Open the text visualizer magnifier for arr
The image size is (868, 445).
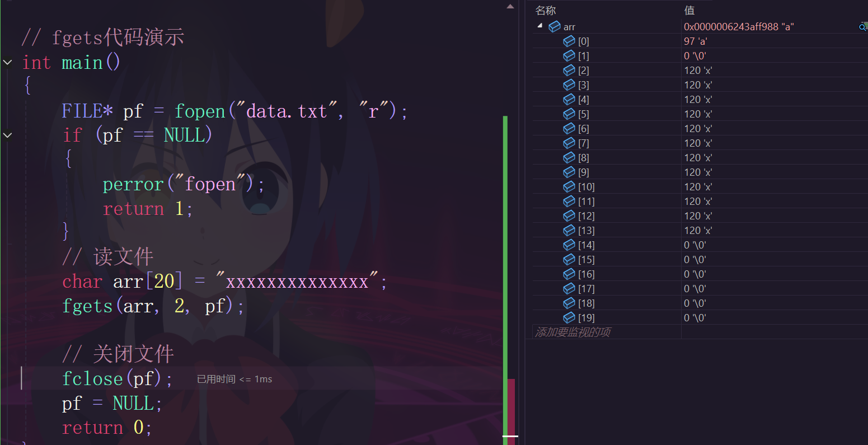(x=863, y=26)
